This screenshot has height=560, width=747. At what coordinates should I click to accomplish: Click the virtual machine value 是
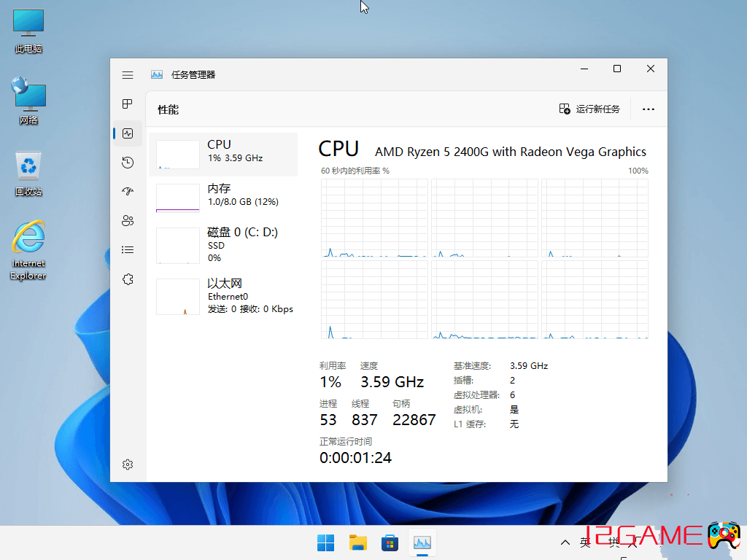tap(514, 410)
